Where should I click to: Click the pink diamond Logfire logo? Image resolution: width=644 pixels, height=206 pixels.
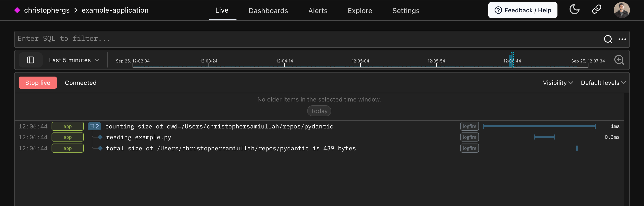coord(17,10)
